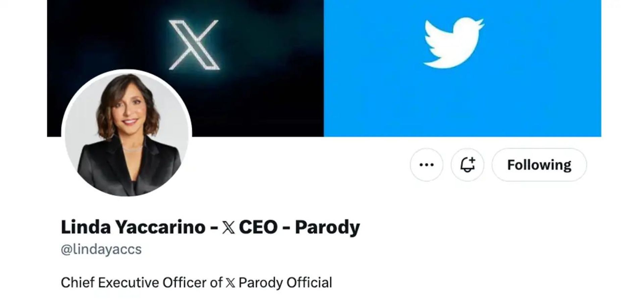Click "Chief" in the bio text
Viewport: 644px width, 307px height.
pyautogui.click(x=77, y=283)
